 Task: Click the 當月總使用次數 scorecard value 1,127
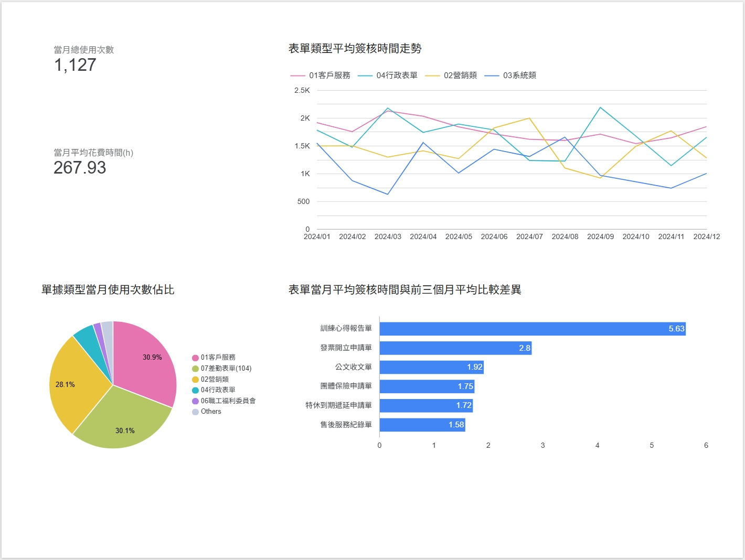pos(75,65)
